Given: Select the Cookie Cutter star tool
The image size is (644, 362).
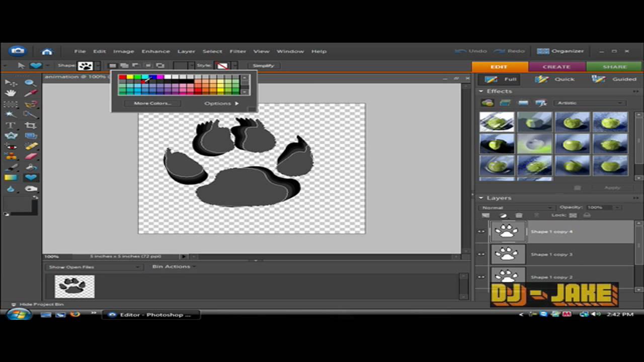Looking at the screenshot, I should (11, 136).
